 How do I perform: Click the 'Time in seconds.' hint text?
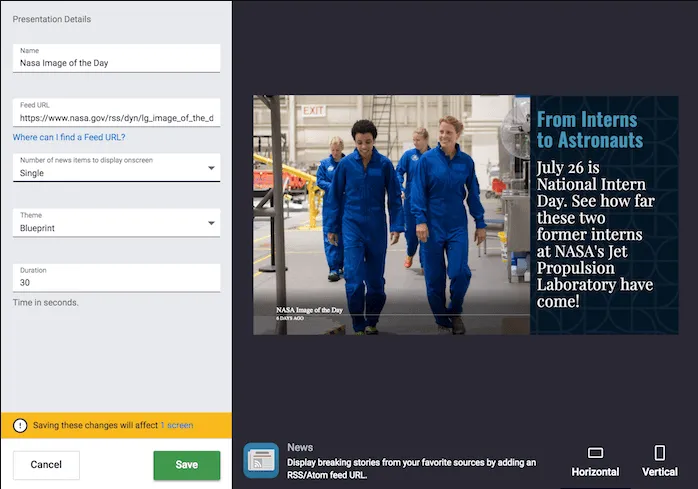(45, 302)
